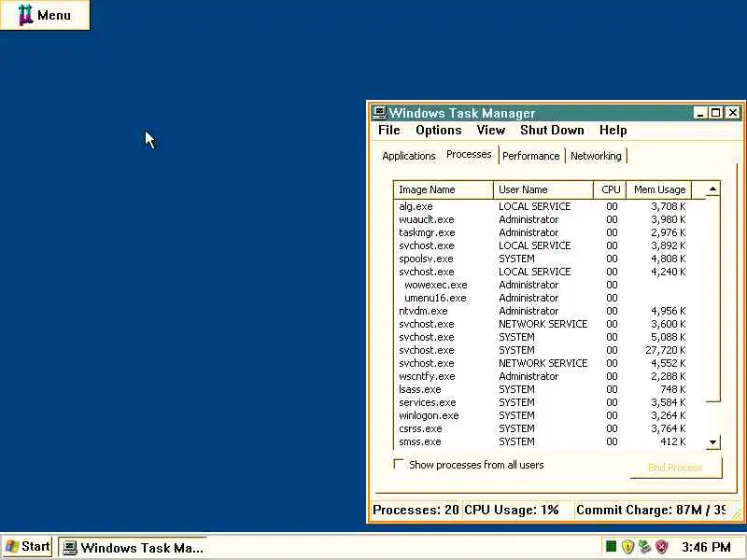Click the scrollbar down arrow
Viewport: 747px width, 560px height.
712,441
